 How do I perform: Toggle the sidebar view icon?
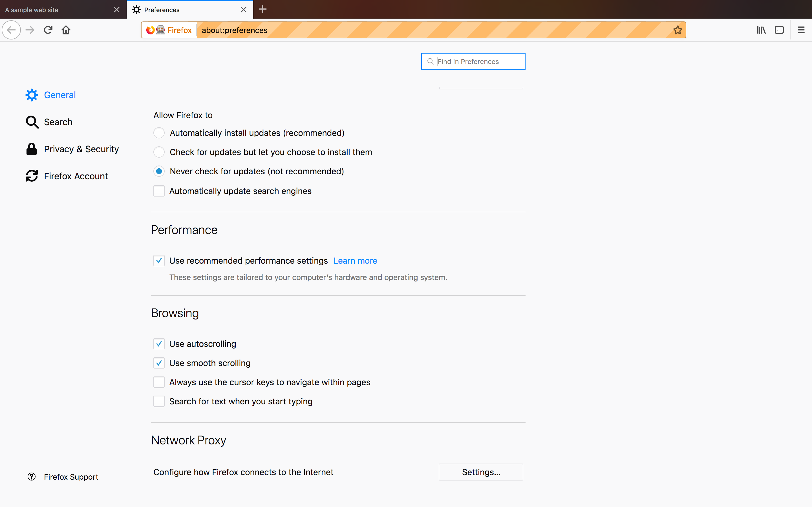tap(779, 30)
